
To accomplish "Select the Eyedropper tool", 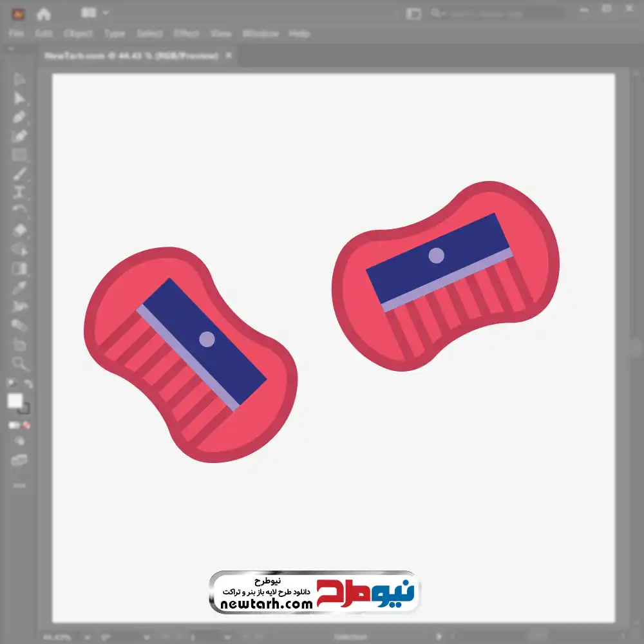I will 19,287.
